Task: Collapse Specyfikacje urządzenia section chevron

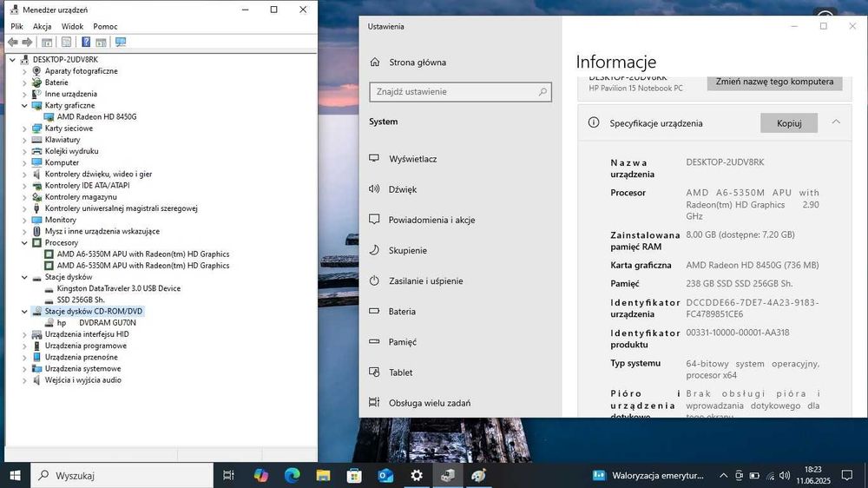Action: coord(836,122)
